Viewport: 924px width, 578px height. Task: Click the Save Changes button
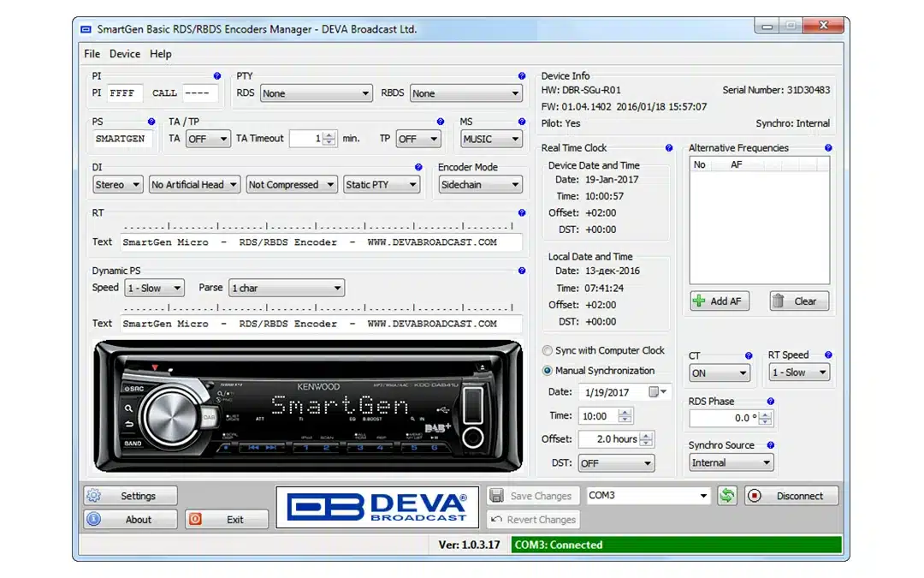(533, 496)
